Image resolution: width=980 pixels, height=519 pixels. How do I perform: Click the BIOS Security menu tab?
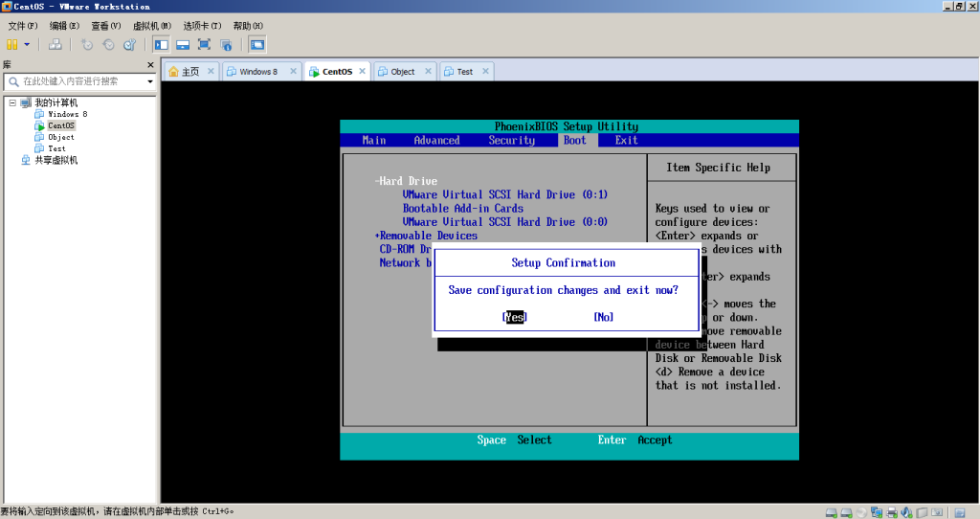[x=512, y=141]
